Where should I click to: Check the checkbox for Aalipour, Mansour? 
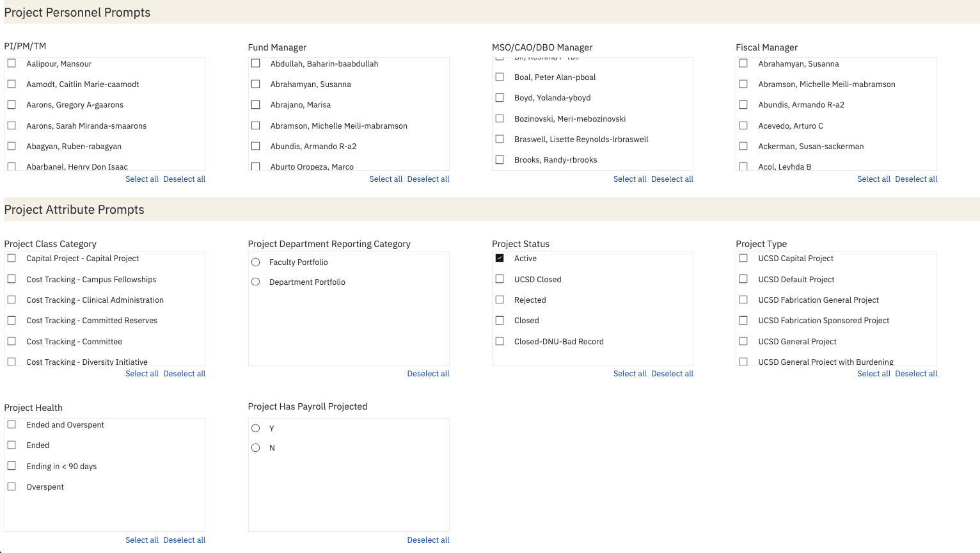[11, 63]
